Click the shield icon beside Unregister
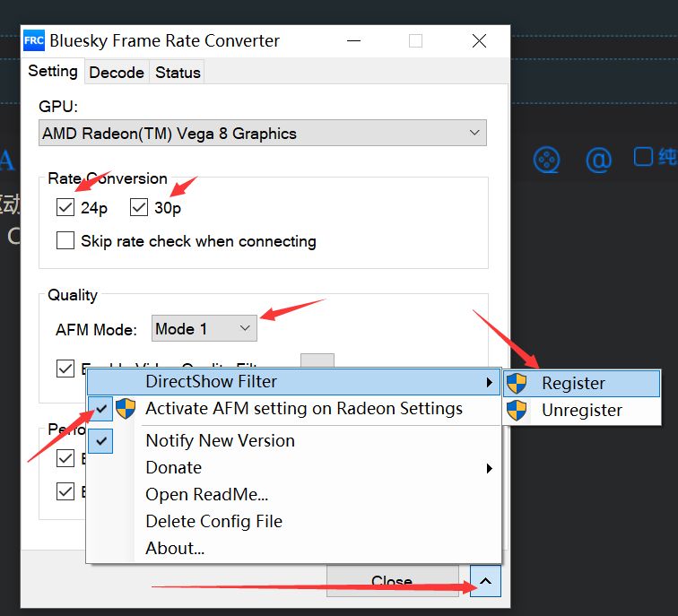 tap(517, 411)
